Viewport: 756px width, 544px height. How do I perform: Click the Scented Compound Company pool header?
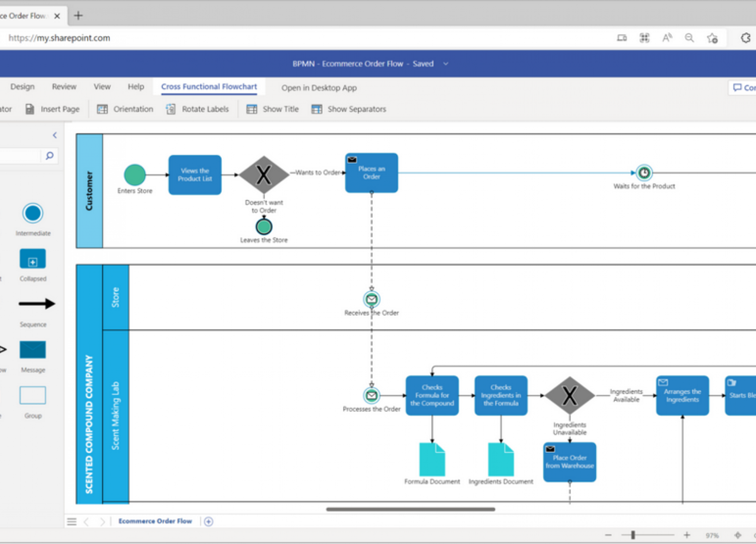click(89, 384)
